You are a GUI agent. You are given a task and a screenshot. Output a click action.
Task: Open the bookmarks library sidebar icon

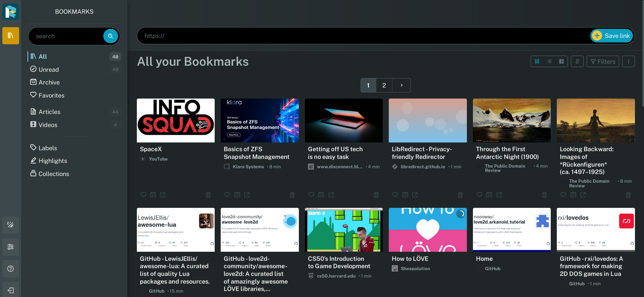coord(11,36)
